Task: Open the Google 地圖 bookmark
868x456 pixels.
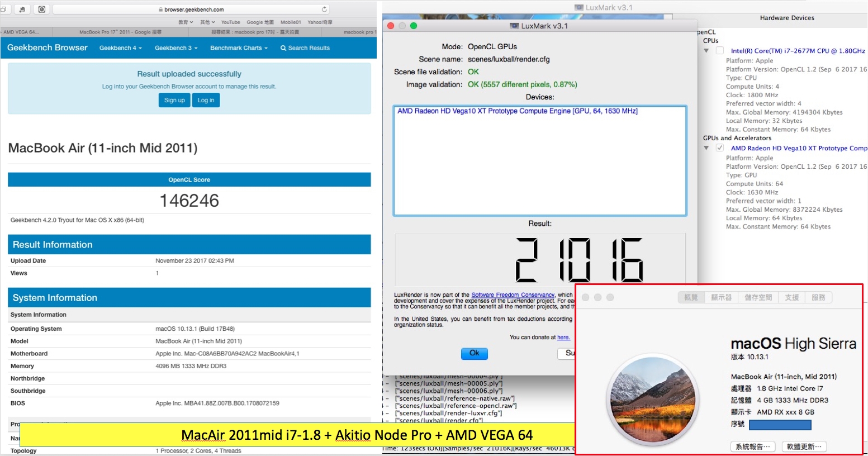Action: click(x=260, y=22)
